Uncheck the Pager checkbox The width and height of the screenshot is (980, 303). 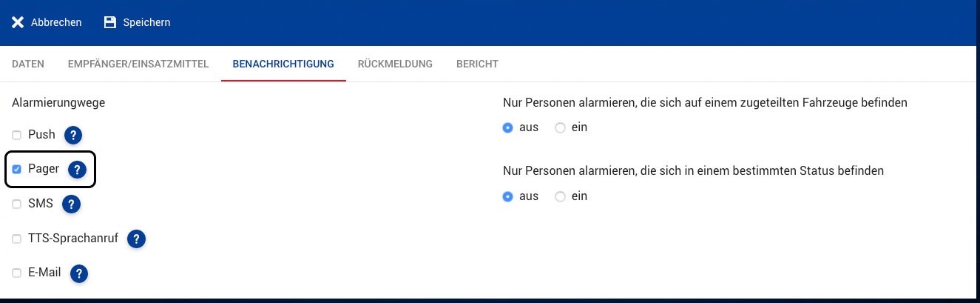(17, 170)
